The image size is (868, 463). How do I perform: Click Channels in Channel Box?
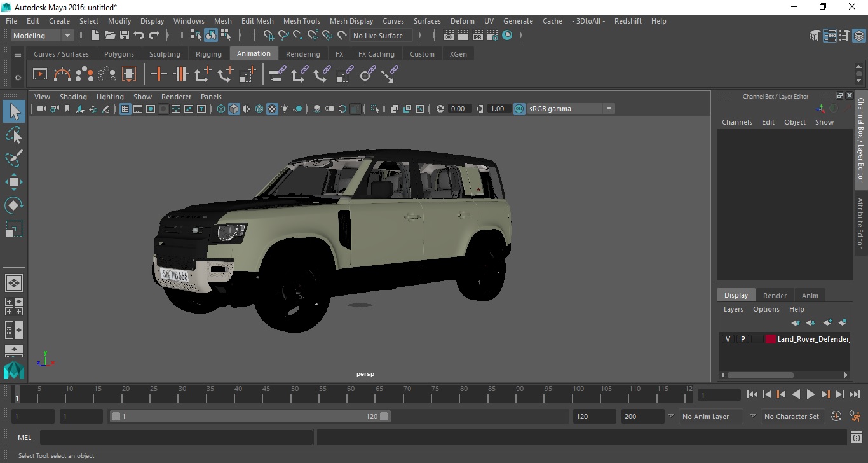click(x=737, y=122)
